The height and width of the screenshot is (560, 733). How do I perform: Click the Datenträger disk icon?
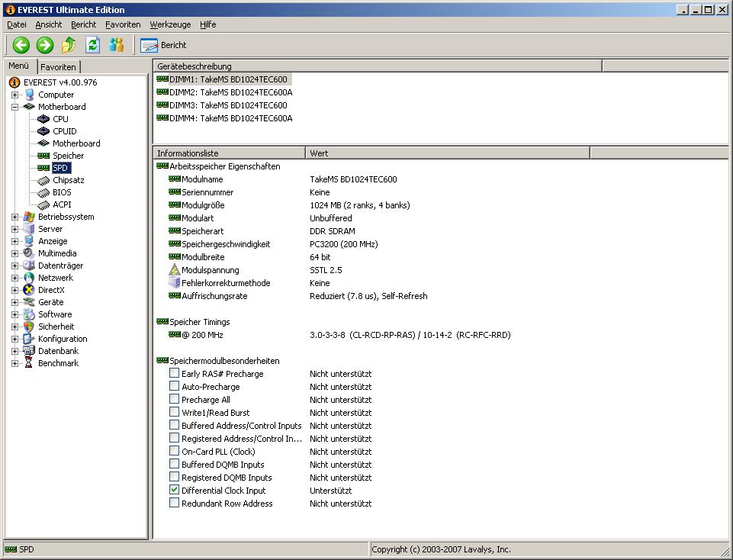point(29,265)
